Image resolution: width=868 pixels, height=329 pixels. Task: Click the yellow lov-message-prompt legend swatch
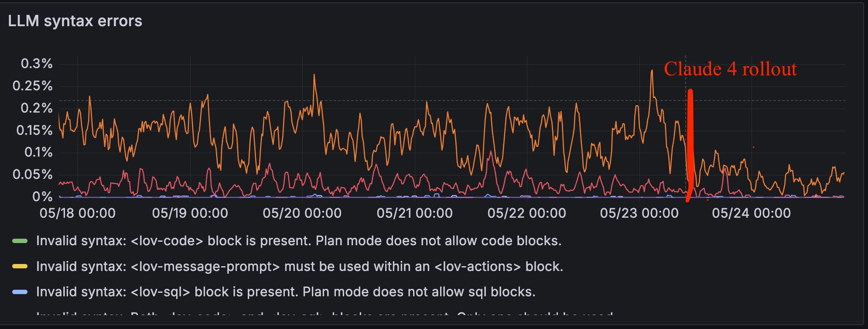point(20,266)
